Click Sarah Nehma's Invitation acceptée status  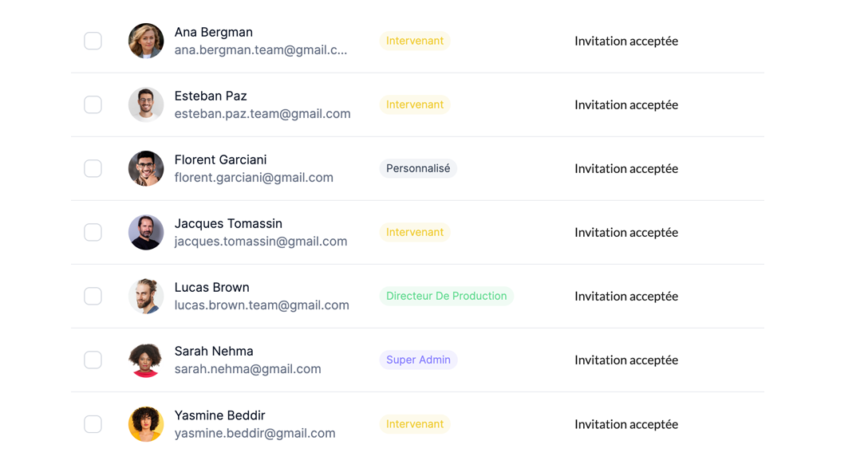626,360
